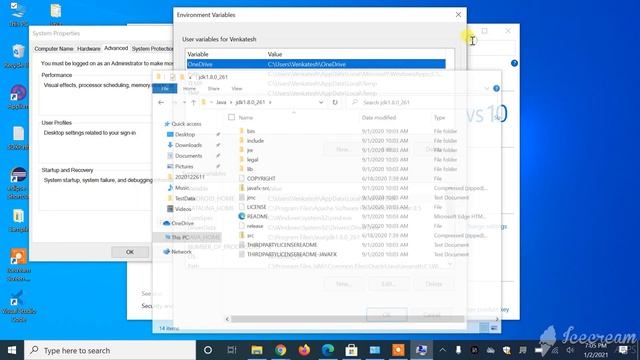
Task: Sort files by Type column
Action: pyautogui.click(x=439, y=118)
